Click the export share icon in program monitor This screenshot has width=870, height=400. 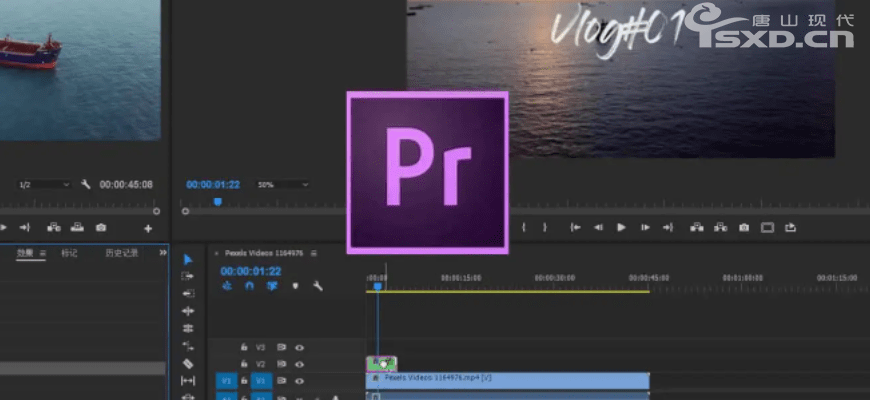[791, 227]
